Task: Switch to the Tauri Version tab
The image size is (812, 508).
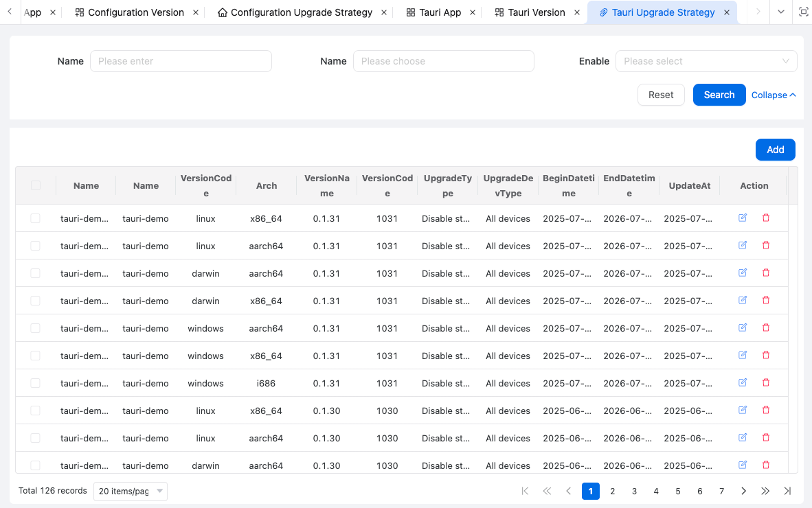Action: click(x=536, y=12)
